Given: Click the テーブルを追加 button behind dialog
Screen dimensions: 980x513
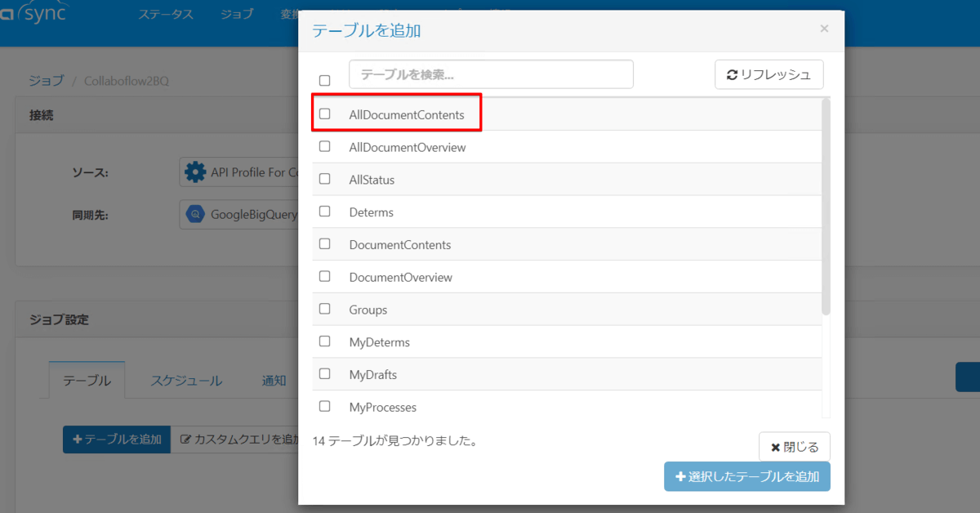Looking at the screenshot, I should pyautogui.click(x=117, y=439).
